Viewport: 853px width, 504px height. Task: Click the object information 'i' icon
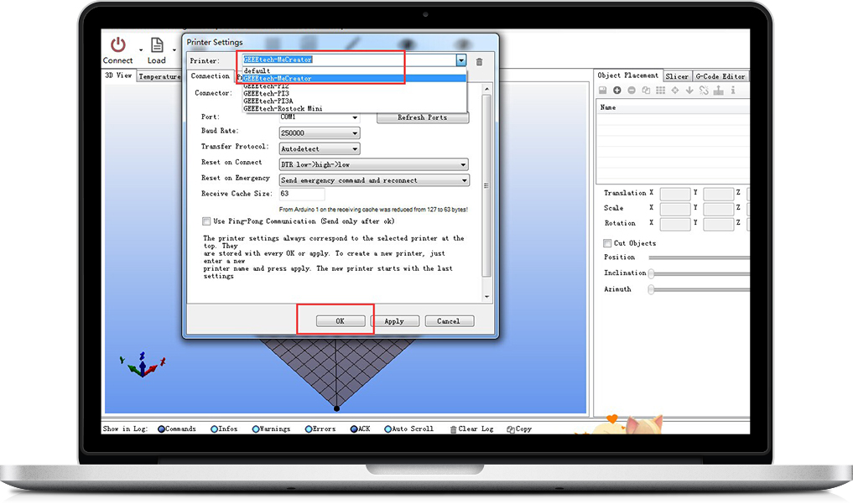click(x=733, y=91)
